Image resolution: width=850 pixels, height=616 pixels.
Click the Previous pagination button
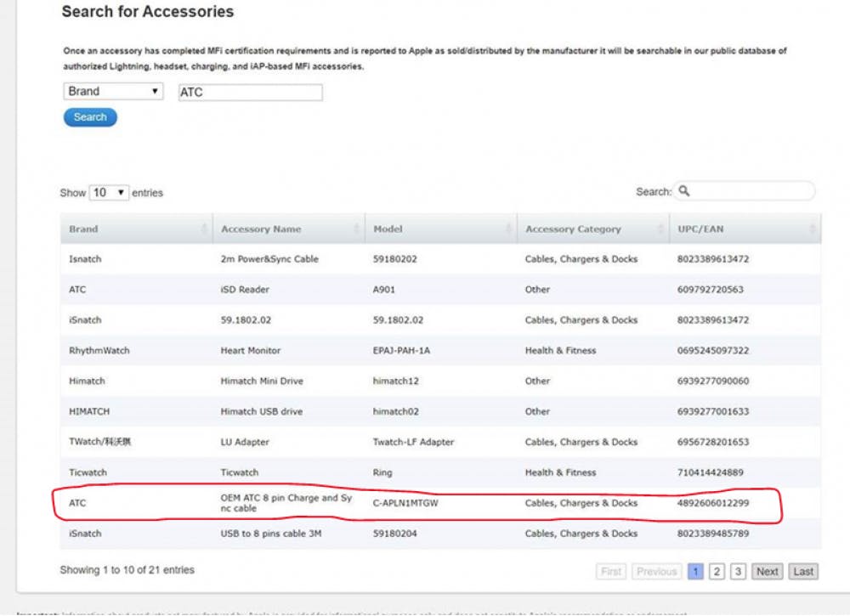(656, 572)
